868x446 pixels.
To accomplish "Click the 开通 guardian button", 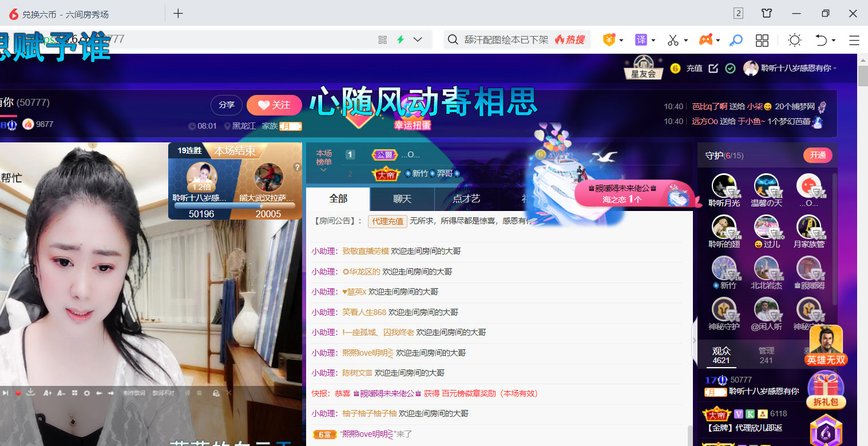I will click(x=818, y=156).
